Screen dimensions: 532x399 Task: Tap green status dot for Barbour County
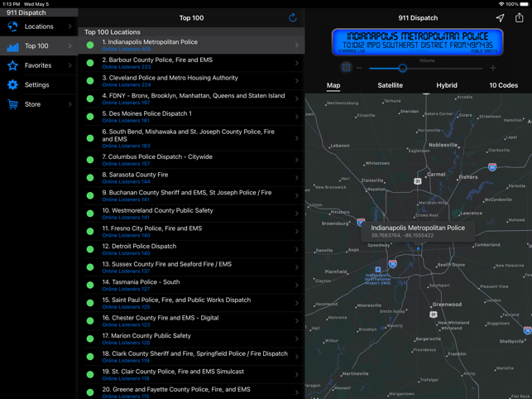pos(90,63)
